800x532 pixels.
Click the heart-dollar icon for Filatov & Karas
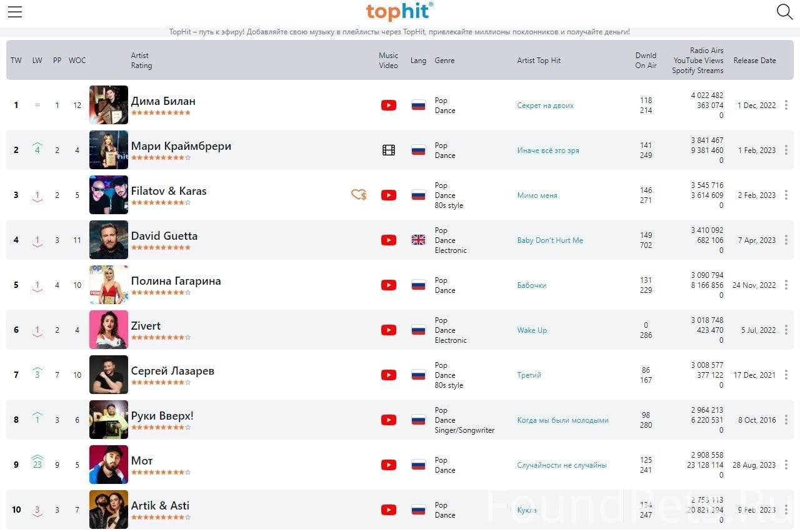[359, 195]
